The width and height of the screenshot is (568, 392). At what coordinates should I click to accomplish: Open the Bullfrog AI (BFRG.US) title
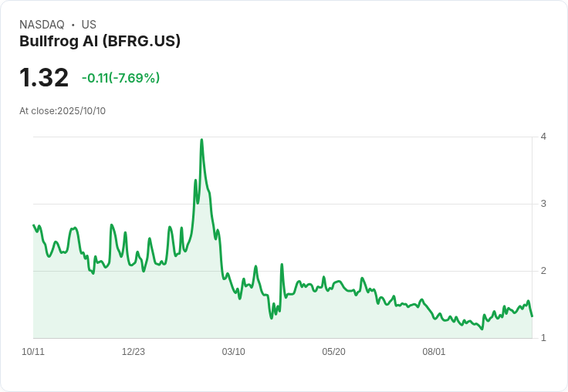click(100, 41)
